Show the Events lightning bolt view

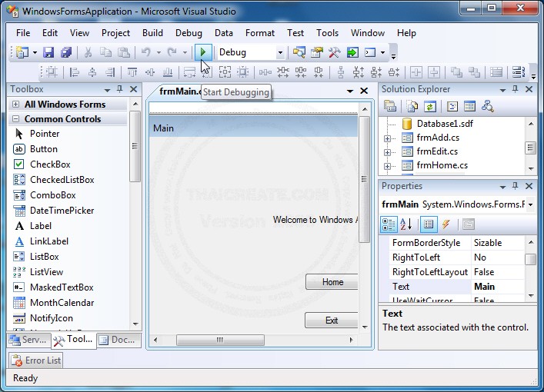pyautogui.click(x=446, y=224)
